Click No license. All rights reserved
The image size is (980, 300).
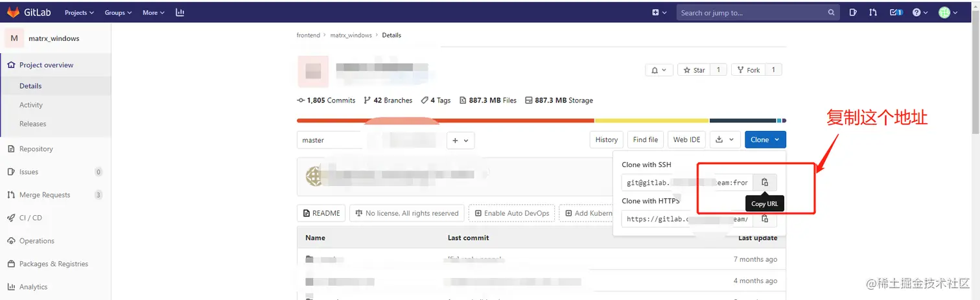click(x=406, y=213)
